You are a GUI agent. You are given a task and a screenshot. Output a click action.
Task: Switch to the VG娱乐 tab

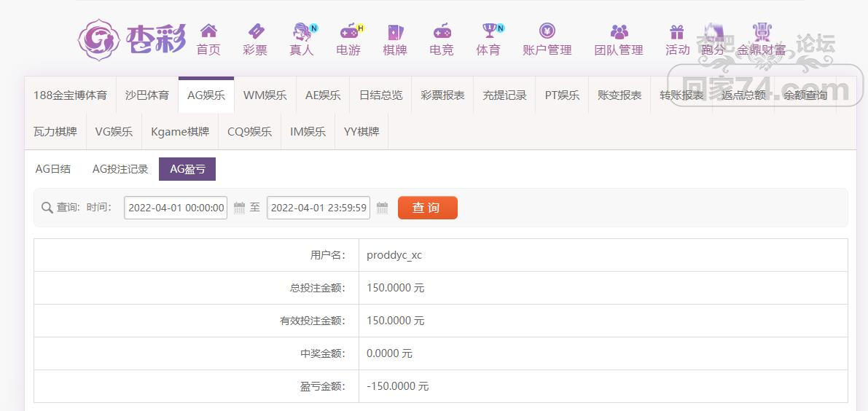(114, 132)
